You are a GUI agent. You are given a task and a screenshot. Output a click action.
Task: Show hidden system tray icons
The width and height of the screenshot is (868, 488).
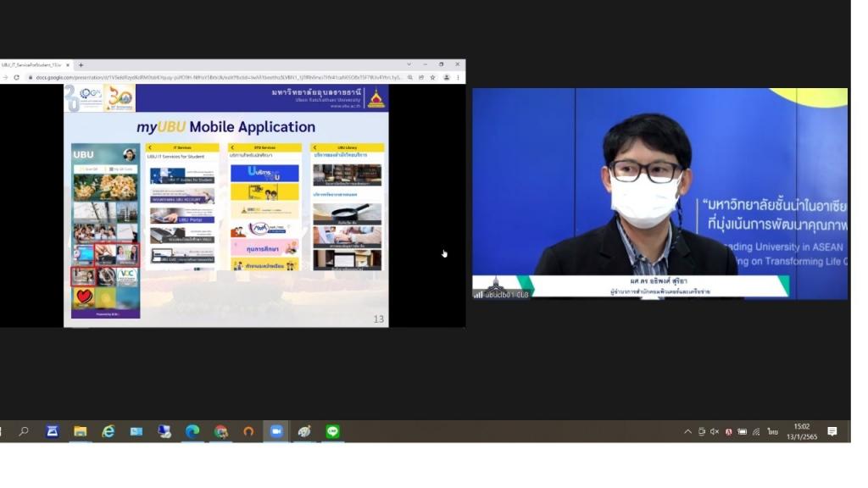click(687, 431)
